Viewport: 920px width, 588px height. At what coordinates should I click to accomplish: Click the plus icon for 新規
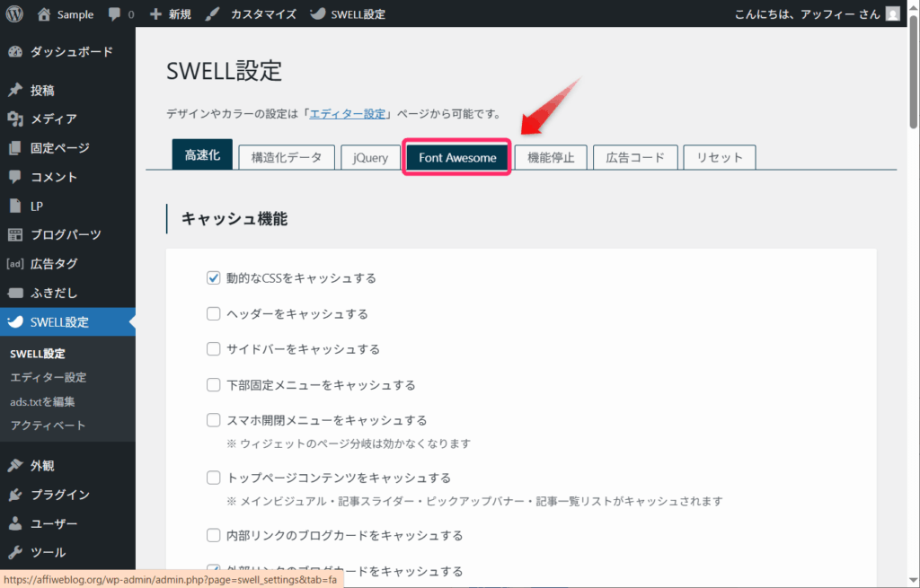click(x=155, y=14)
